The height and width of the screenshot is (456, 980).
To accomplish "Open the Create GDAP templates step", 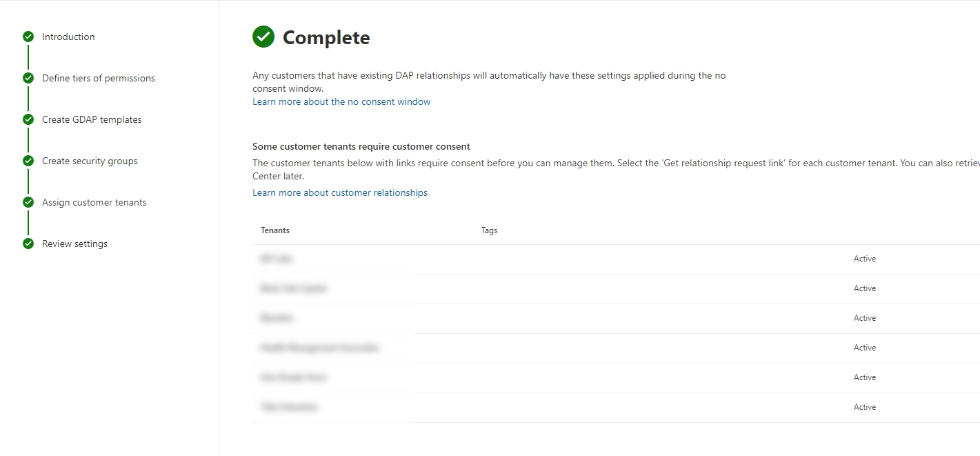I will (92, 119).
